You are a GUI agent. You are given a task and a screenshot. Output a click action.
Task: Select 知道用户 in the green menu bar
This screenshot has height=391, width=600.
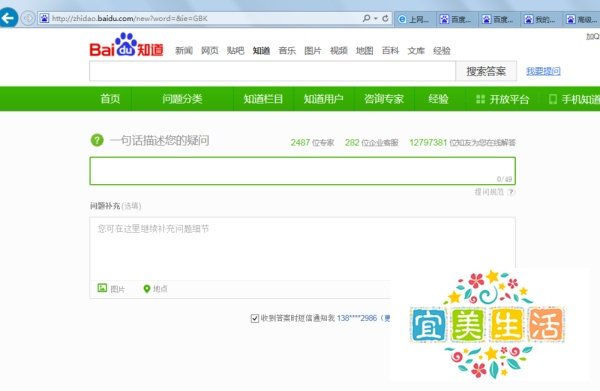[324, 99]
